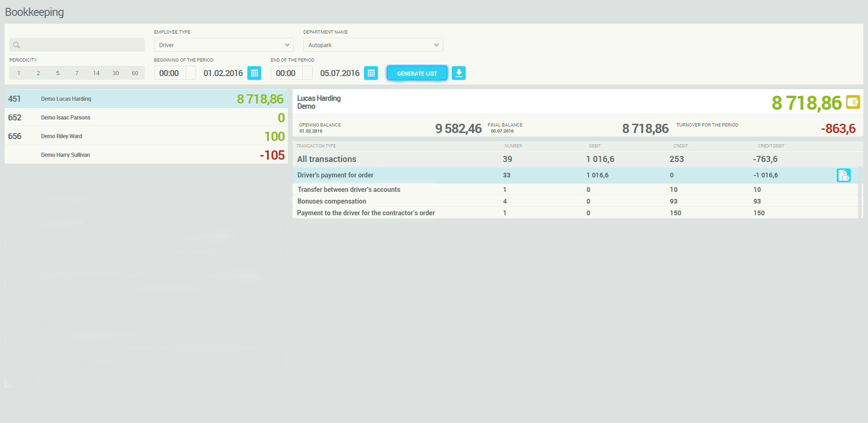The width and height of the screenshot is (868, 423).
Task: Click the search magnifier icon
Action: click(16, 45)
